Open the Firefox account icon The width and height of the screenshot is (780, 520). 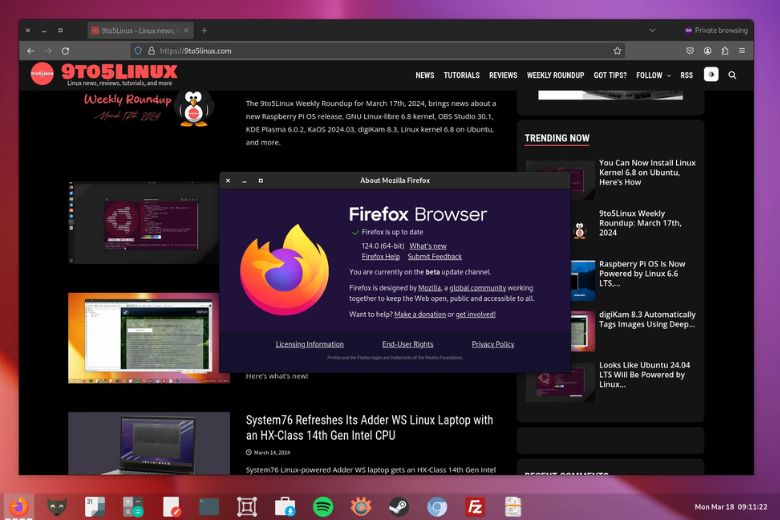[x=707, y=51]
